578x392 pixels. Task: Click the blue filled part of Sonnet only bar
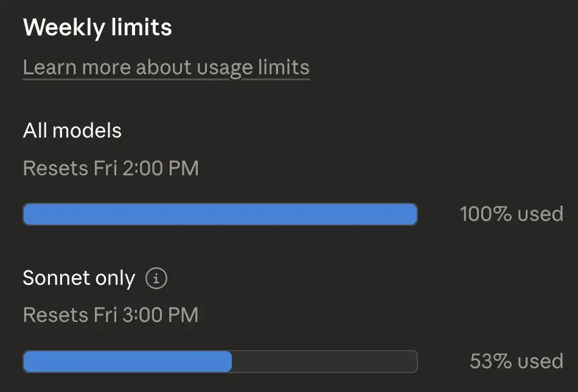tap(127, 362)
